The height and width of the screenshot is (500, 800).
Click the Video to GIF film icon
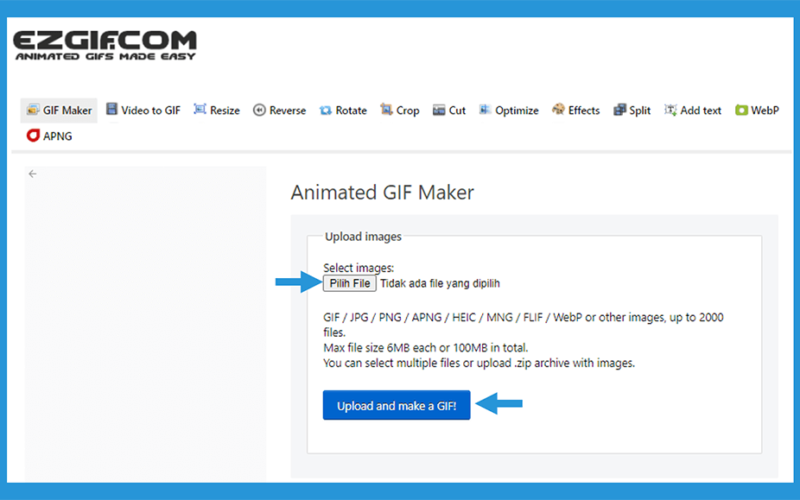click(x=111, y=109)
